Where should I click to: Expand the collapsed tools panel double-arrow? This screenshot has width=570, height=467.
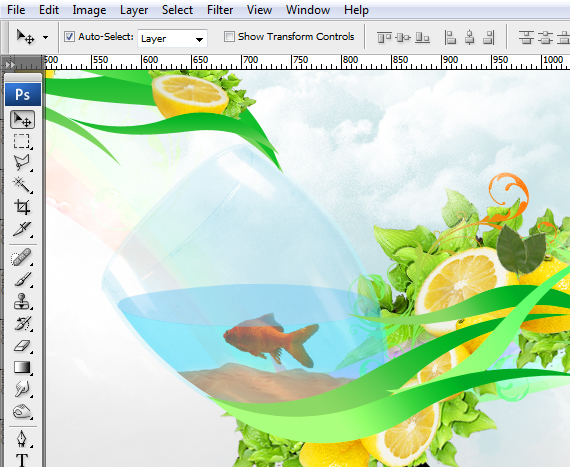coord(10,65)
